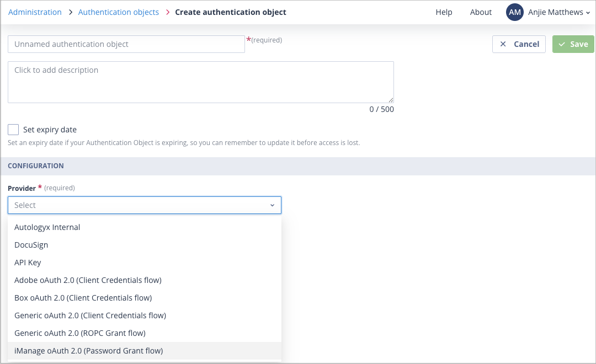
Task: Click the description text area
Action: (201, 82)
